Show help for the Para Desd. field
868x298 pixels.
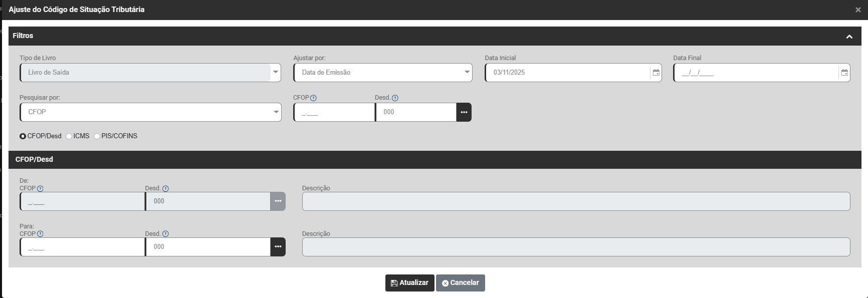pyautogui.click(x=165, y=234)
